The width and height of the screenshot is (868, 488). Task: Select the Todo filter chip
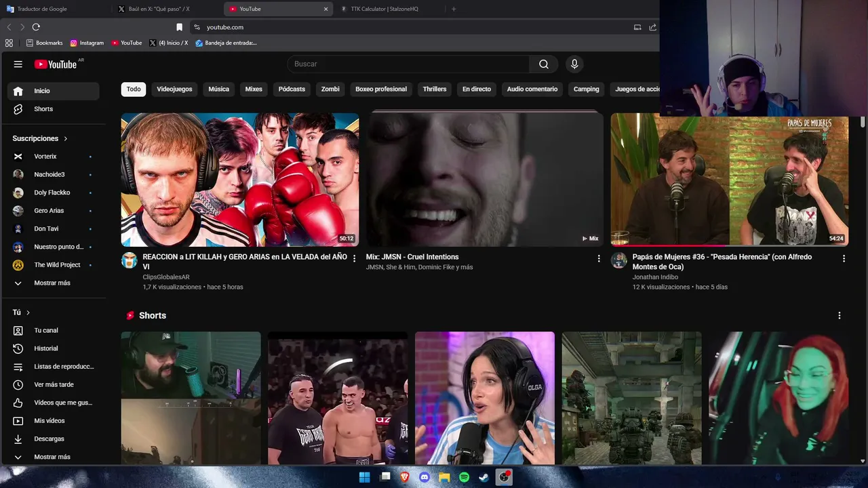[134, 89]
